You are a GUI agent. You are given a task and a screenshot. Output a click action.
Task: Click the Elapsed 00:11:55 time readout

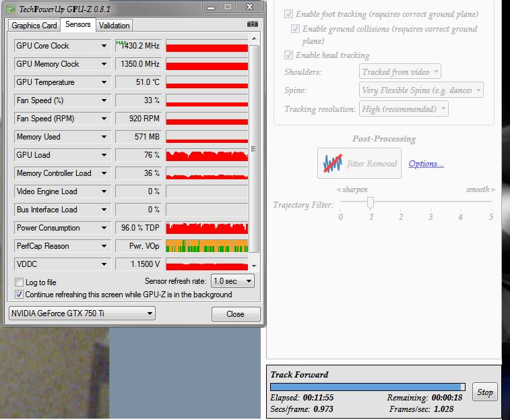pyautogui.click(x=302, y=398)
